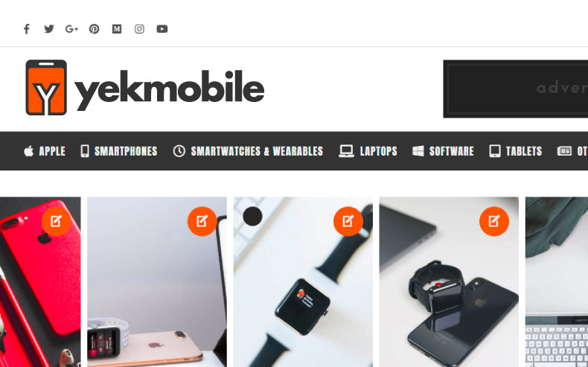Image resolution: width=588 pixels, height=367 pixels.
Task: Navigate to the Software category
Action: pos(443,151)
